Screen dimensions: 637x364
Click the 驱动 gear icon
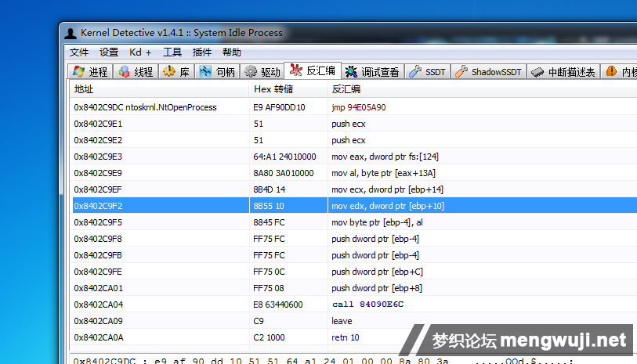click(251, 72)
